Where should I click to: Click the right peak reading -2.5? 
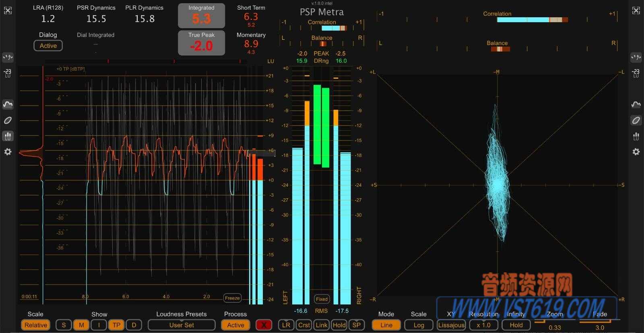(x=341, y=53)
